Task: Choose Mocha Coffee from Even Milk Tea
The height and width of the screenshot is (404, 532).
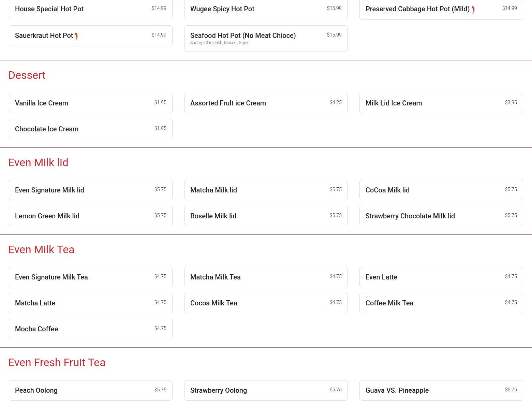Action: (x=90, y=329)
